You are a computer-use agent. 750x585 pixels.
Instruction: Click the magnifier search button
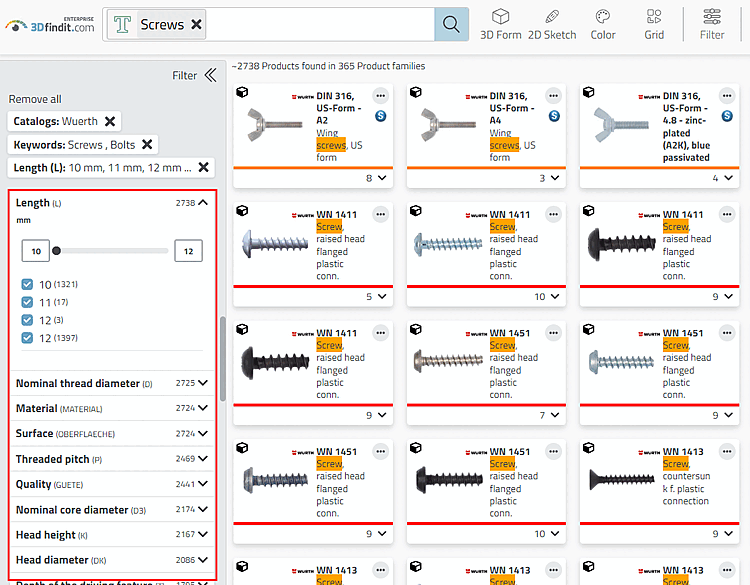point(451,24)
